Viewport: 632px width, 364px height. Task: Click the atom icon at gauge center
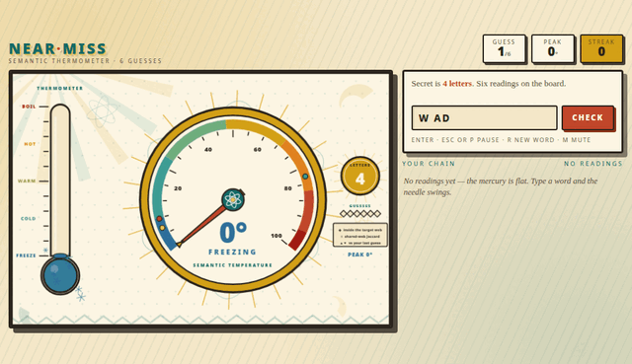tap(233, 199)
